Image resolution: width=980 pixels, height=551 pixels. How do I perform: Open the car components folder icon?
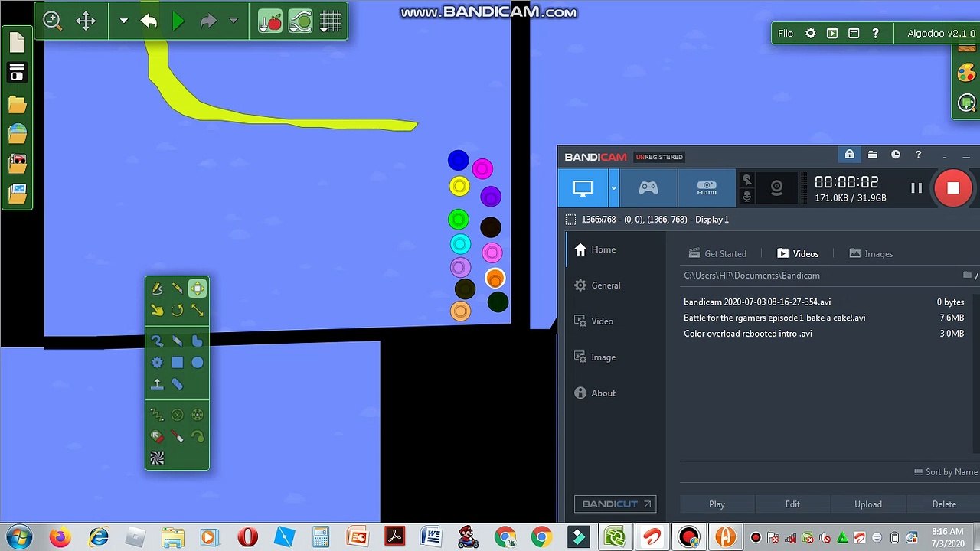17,163
